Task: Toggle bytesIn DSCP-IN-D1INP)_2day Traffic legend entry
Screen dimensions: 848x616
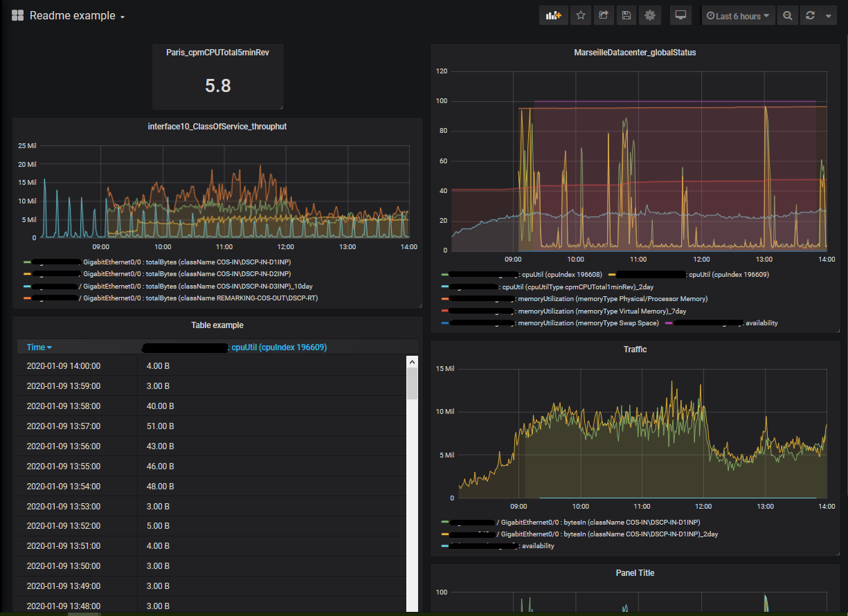Action: (x=579, y=534)
